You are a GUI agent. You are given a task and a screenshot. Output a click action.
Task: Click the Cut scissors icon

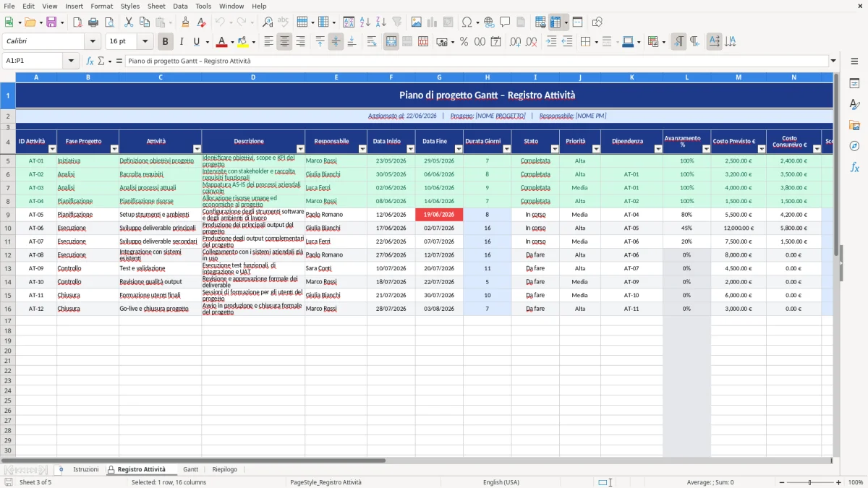click(x=129, y=22)
